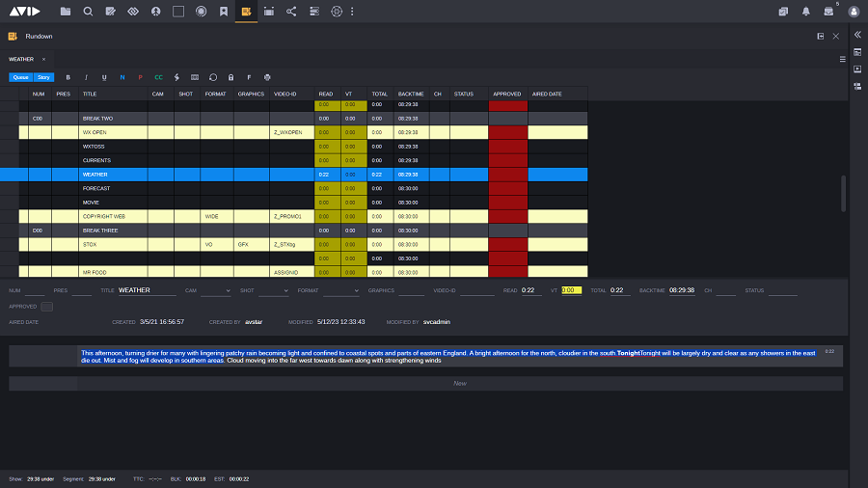Image resolution: width=868 pixels, height=488 pixels.
Task: Click the form fields icon in story toolbar
Action: point(195,77)
